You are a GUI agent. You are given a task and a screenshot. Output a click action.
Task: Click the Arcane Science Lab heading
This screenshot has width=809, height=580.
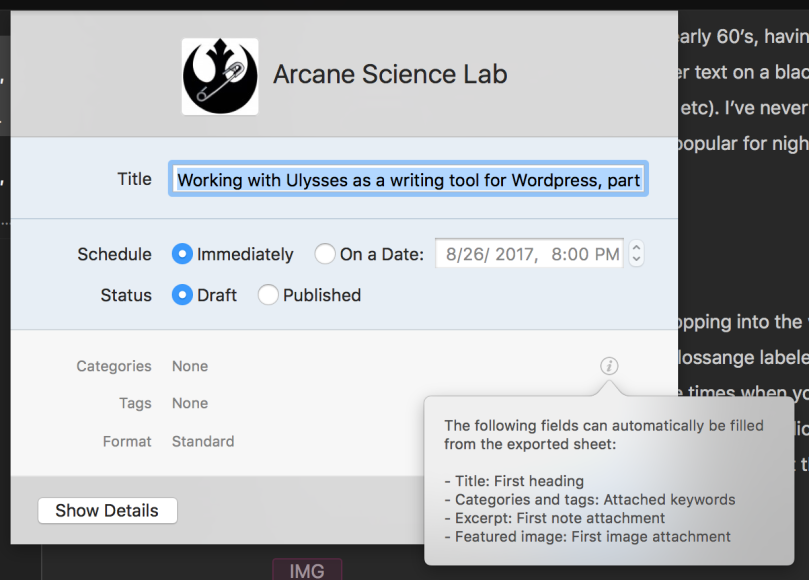[390, 74]
